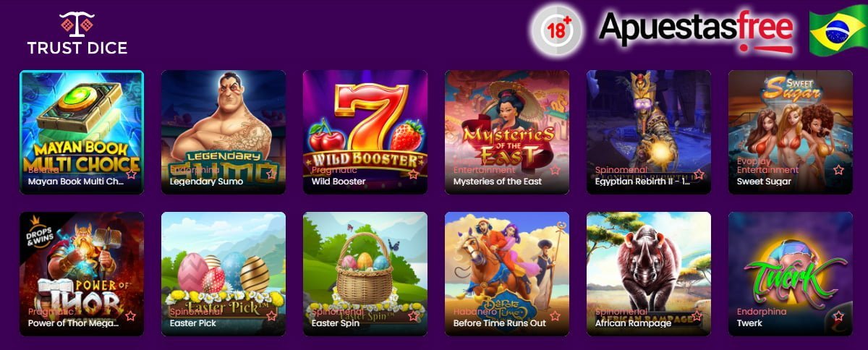Click the Twerk game title
868x350 pixels.
(x=749, y=323)
